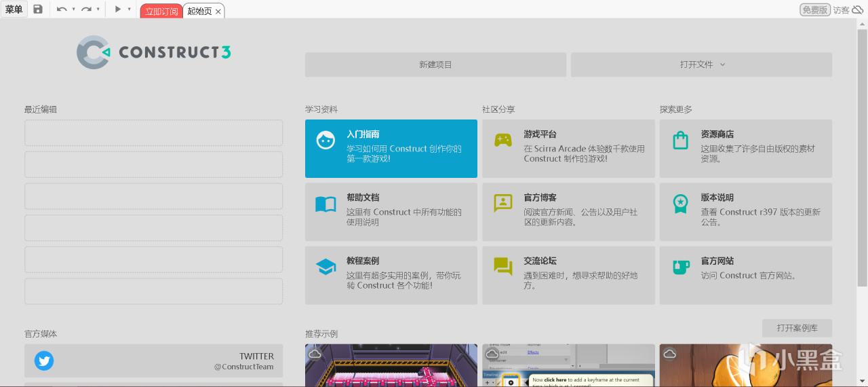Click the cloud icon on timeline example
This screenshot has height=387, width=868.
coord(492,354)
